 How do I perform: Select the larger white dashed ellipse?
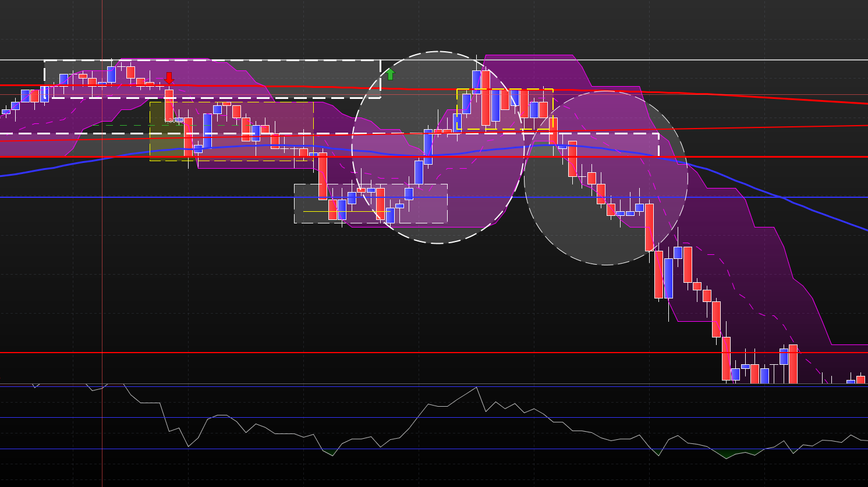coord(438,147)
